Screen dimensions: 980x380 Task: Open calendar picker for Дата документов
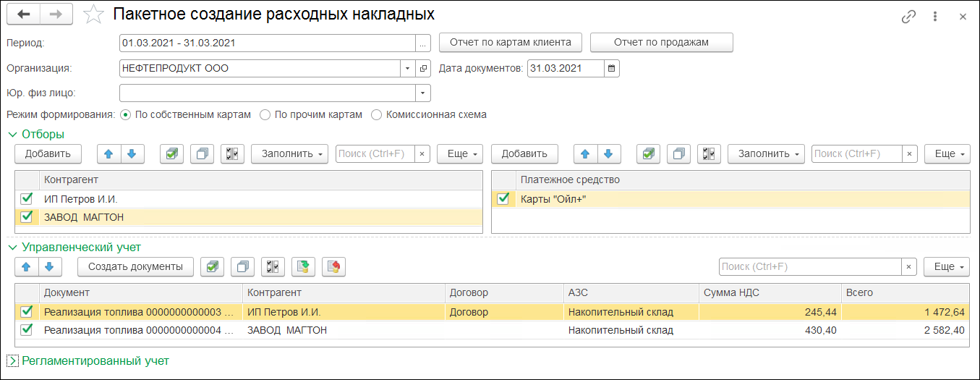pyautogui.click(x=612, y=69)
